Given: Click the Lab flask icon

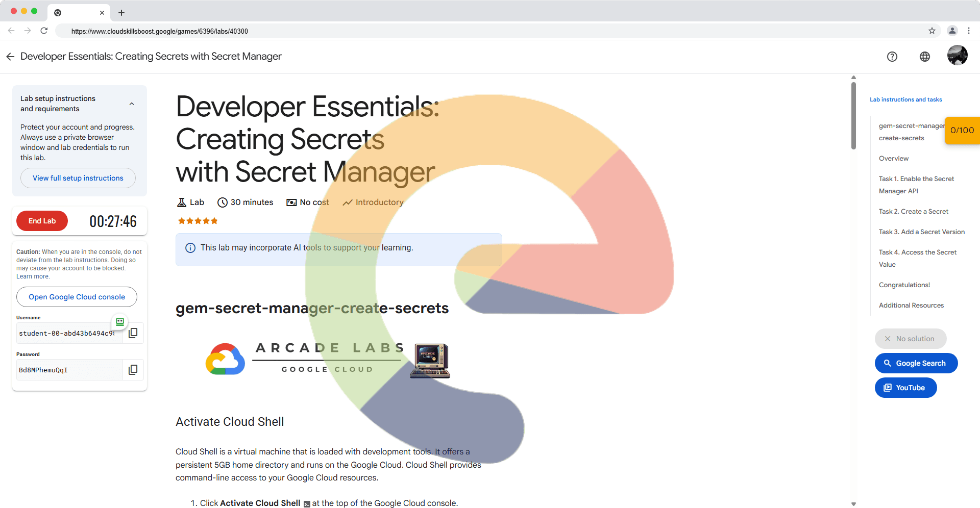Looking at the screenshot, I should (x=181, y=202).
